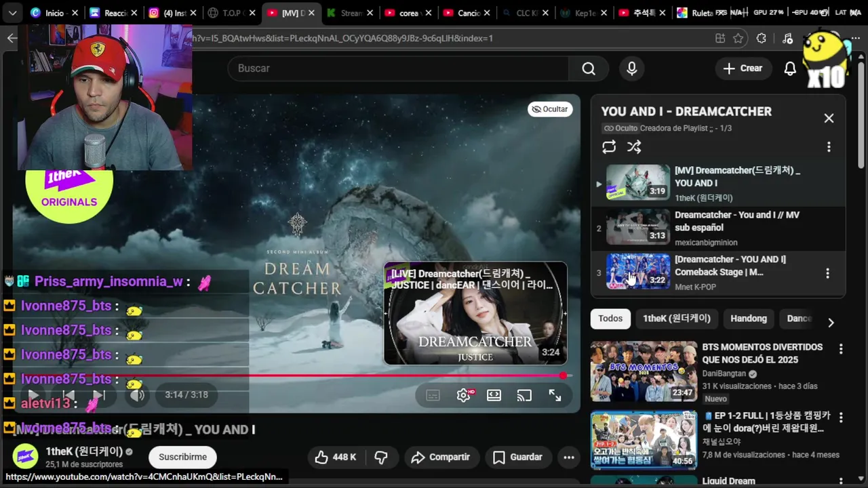The image size is (868, 488).
Task: Skip to next video in player
Action: point(99,395)
